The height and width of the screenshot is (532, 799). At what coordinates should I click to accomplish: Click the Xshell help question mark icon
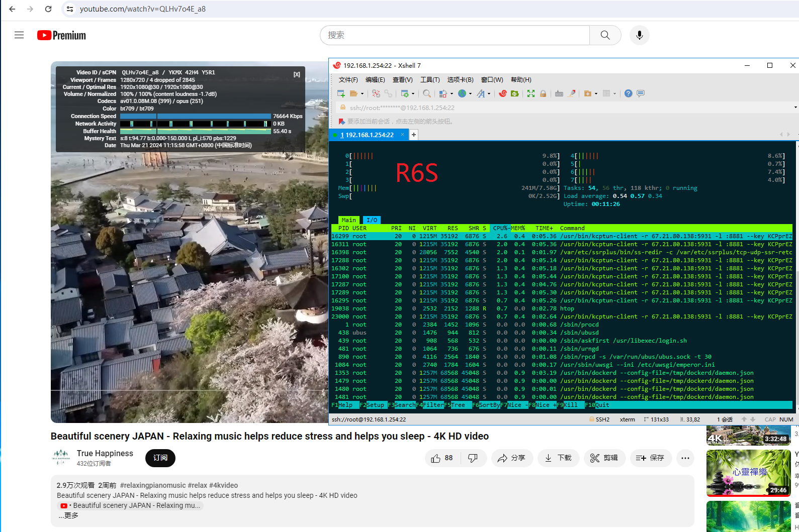coord(629,93)
